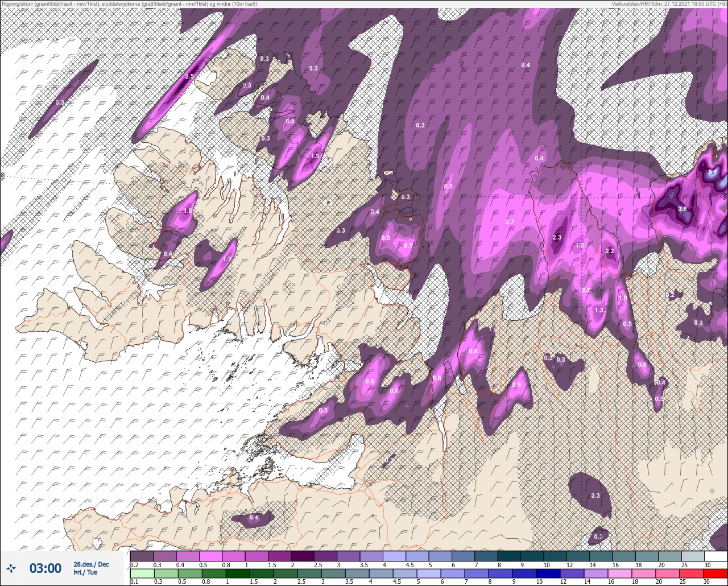This screenshot has height=586, width=728.
Task: Click the 1.8 precipitation value on the map
Action: pos(188,211)
